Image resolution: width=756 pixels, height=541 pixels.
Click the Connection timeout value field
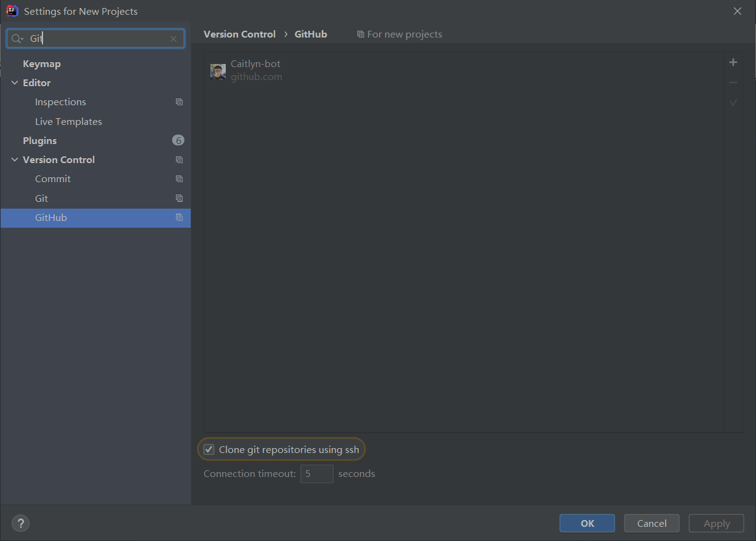(317, 474)
